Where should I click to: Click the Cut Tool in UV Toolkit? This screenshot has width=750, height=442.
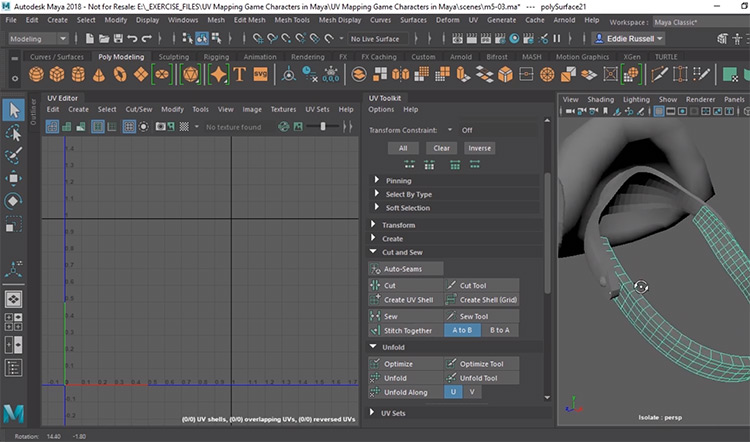tap(482, 286)
